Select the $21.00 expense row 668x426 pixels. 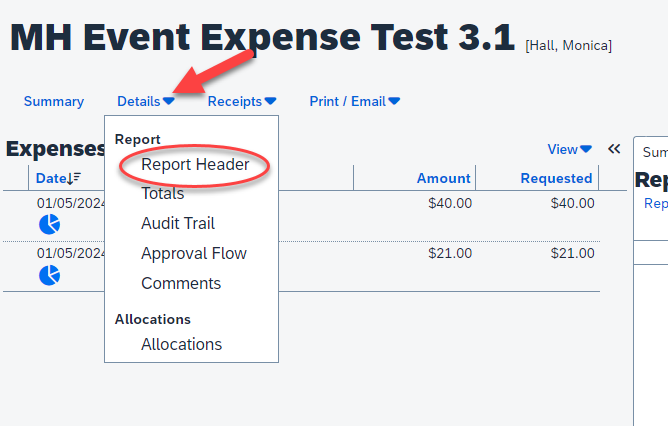[x=302, y=267]
